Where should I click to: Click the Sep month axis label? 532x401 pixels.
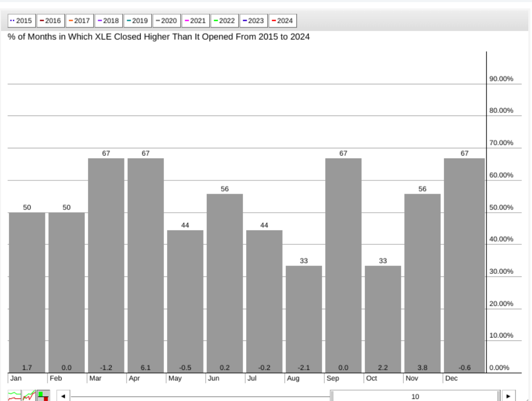333,378
